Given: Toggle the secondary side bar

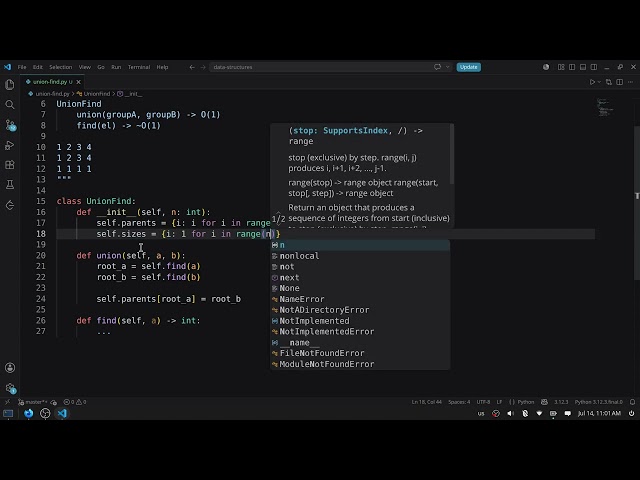Looking at the screenshot, I should (594, 67).
